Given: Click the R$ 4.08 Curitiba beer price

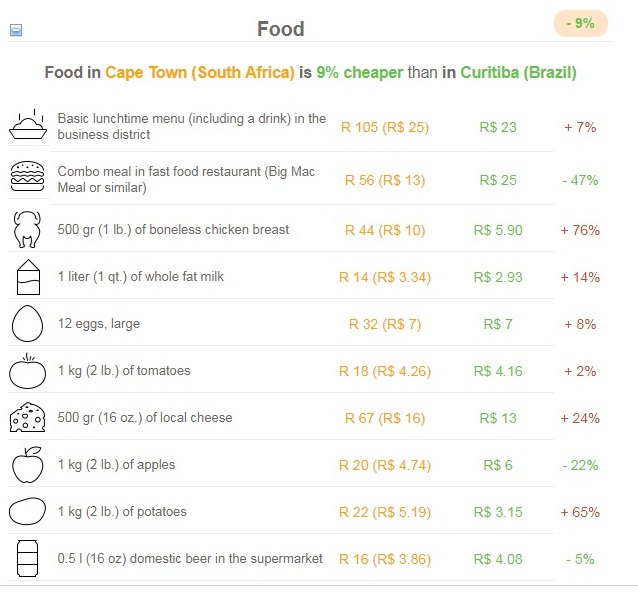Looking at the screenshot, I should pyautogui.click(x=500, y=559).
